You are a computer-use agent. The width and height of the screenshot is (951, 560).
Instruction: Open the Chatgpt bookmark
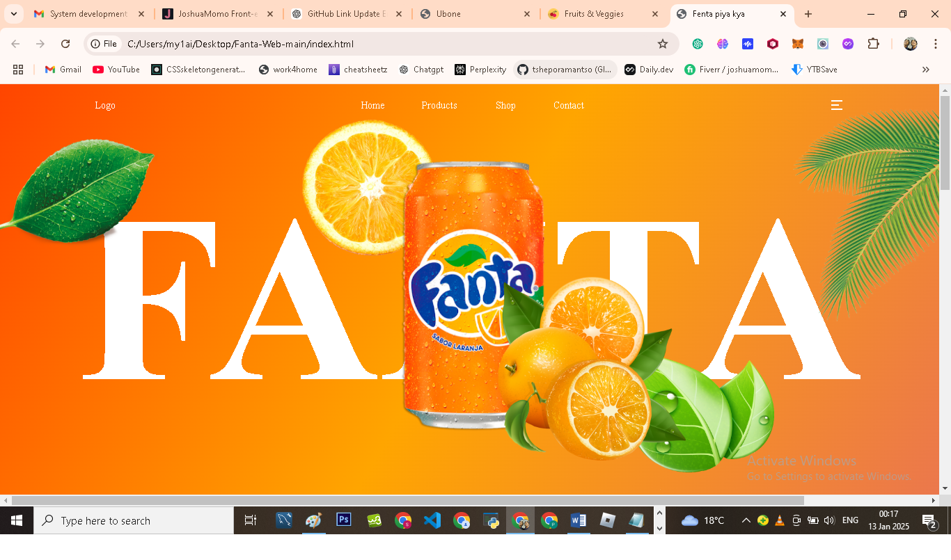point(421,70)
